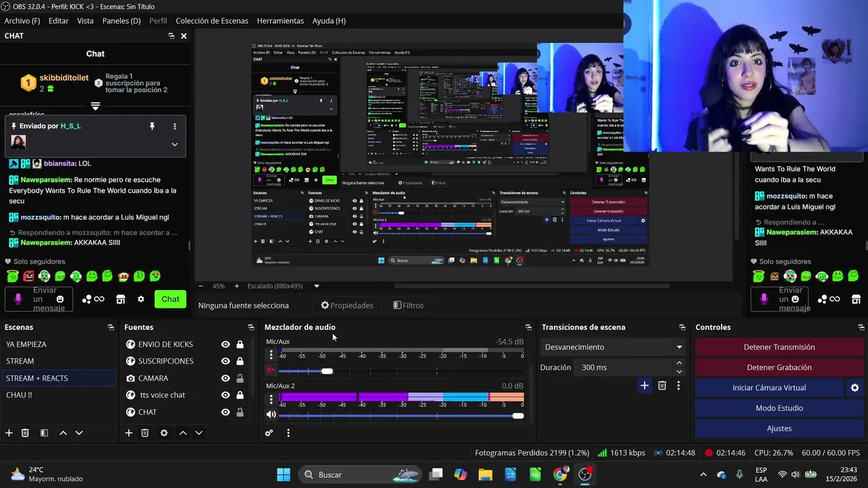Open source properties gear in Fuentes toolbar
The image size is (868, 488).
click(x=163, y=433)
